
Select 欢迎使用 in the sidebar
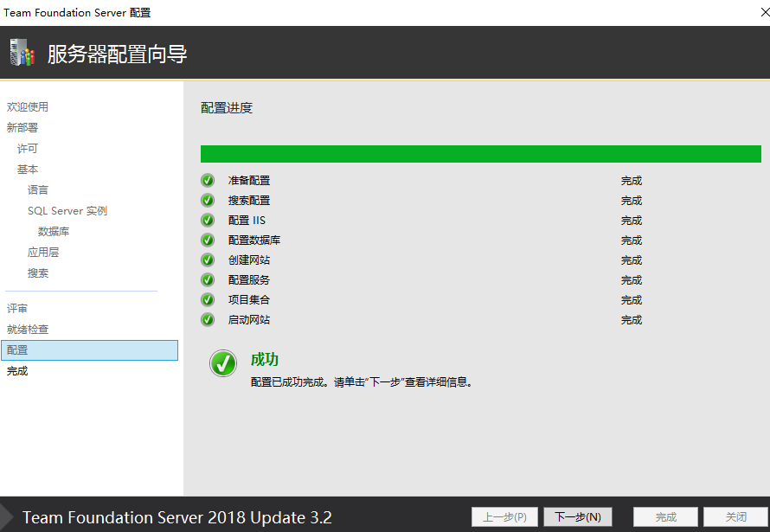tap(28, 107)
